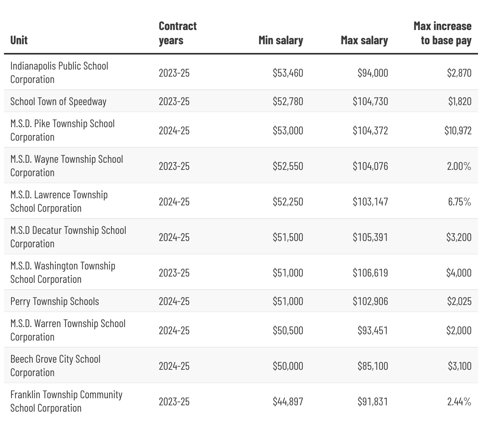The width and height of the screenshot is (482, 448).
Task: Click the Max increase to base pay header
Action: point(442,33)
